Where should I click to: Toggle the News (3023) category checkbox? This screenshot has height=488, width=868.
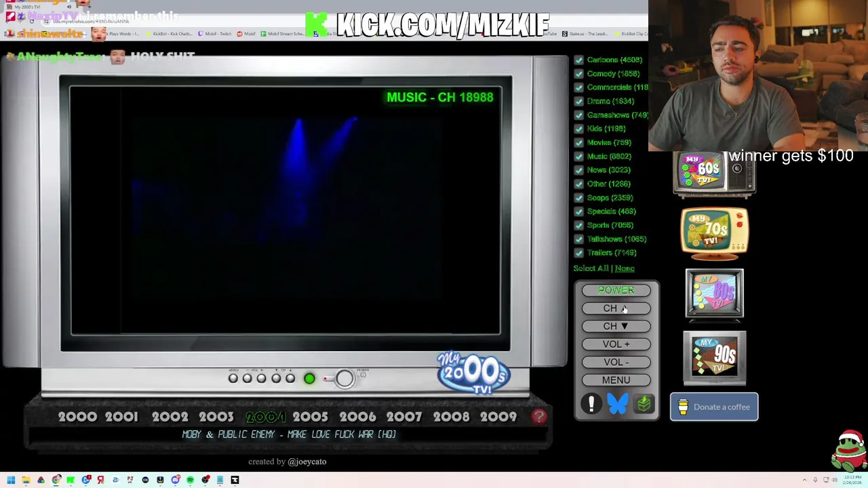click(x=578, y=169)
